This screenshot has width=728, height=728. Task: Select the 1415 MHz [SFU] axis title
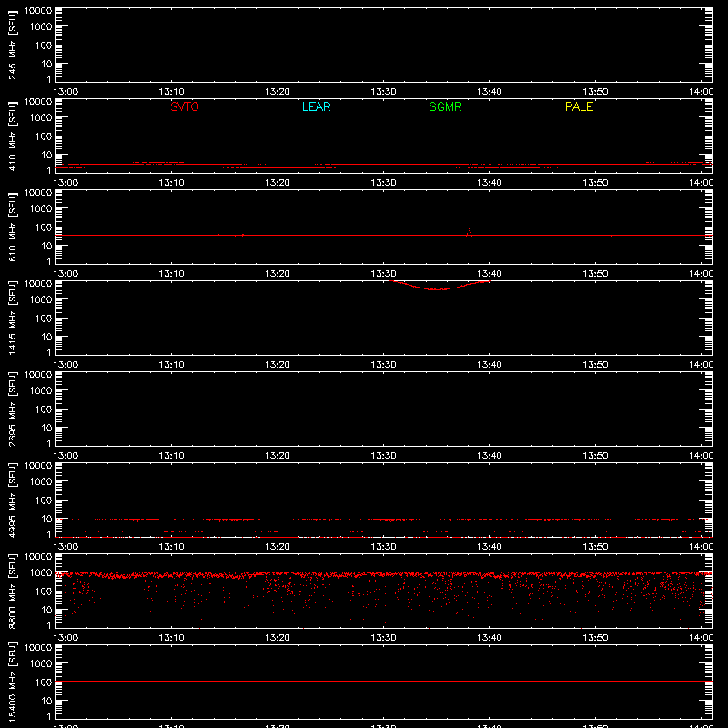tap(12, 318)
